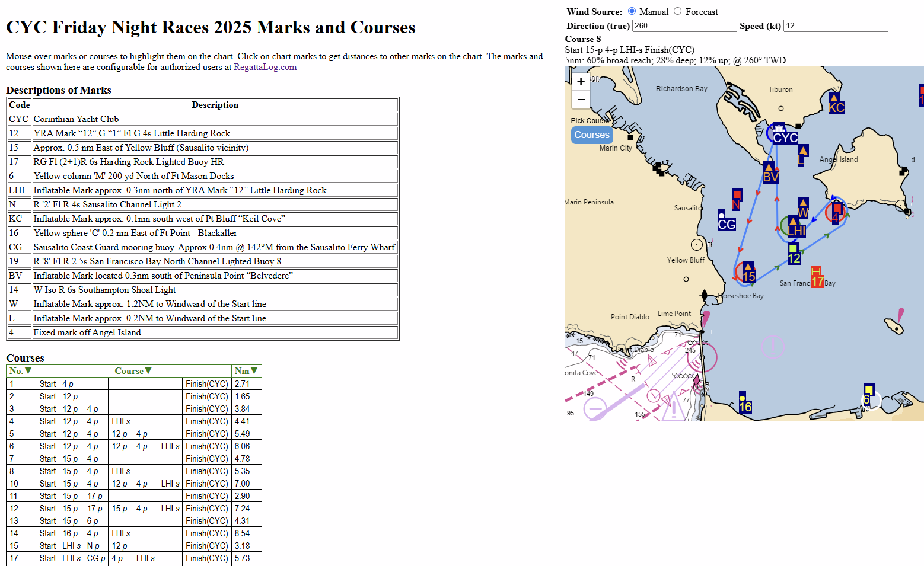924x566 pixels.
Task: Sort courses by No. column
Action: (20, 371)
